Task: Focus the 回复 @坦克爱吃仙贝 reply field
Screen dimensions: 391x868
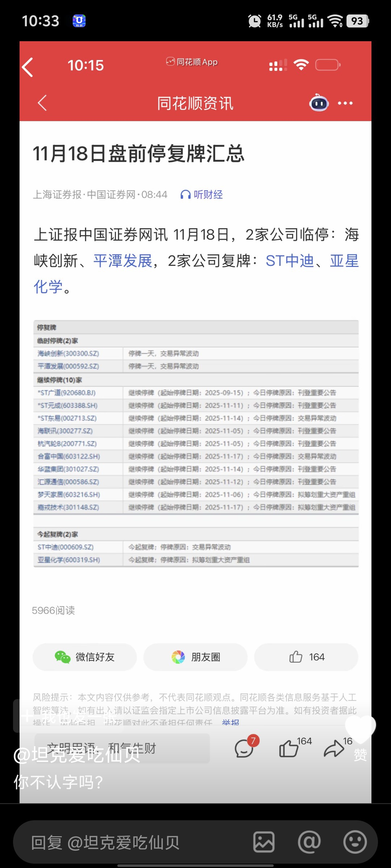Action: point(138,842)
